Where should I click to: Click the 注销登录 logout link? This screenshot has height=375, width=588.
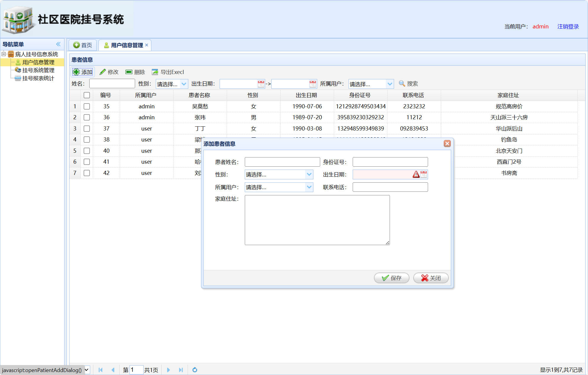pos(568,26)
